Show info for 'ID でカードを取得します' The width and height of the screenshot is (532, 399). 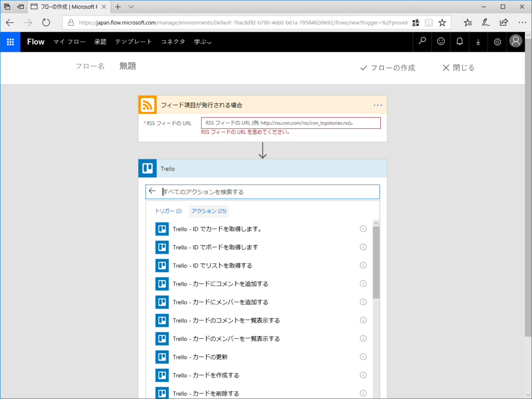coord(363,229)
